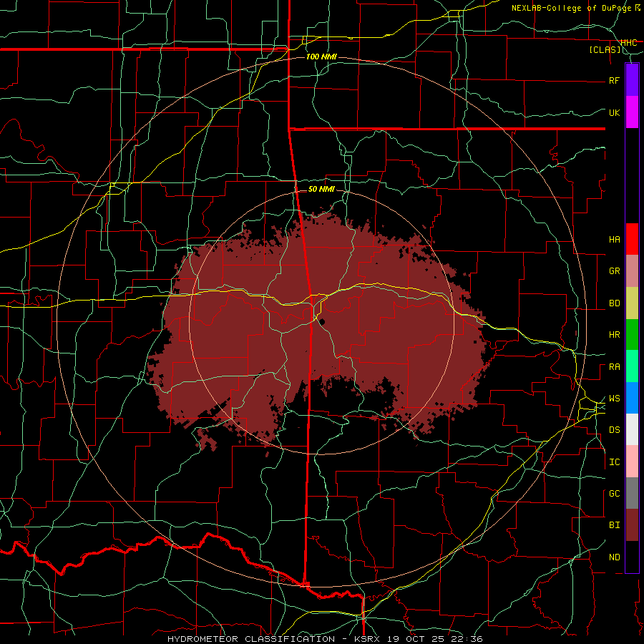Screen dimensions: 644x644
Task: Click the RF purple legend color block
Action: 632,80
